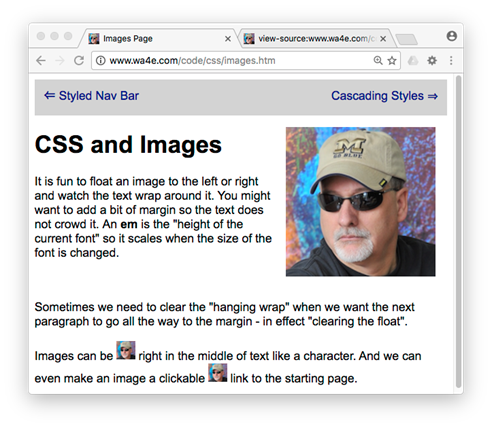Follow the Cascading Styles link

[x=384, y=96]
